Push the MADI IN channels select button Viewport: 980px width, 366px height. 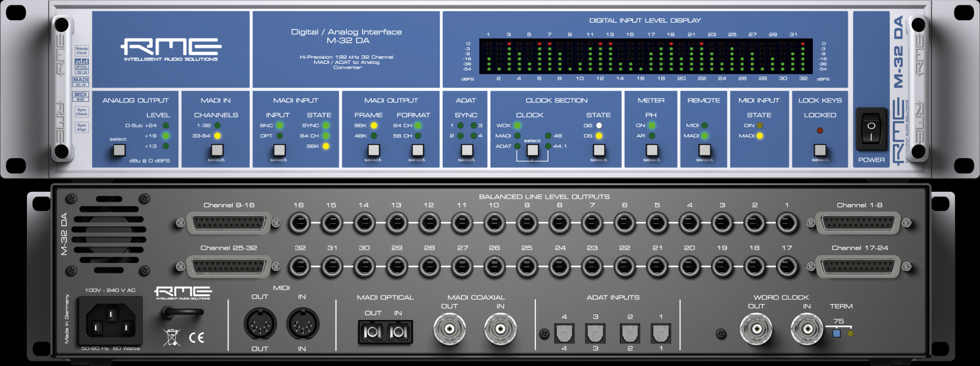[216, 150]
